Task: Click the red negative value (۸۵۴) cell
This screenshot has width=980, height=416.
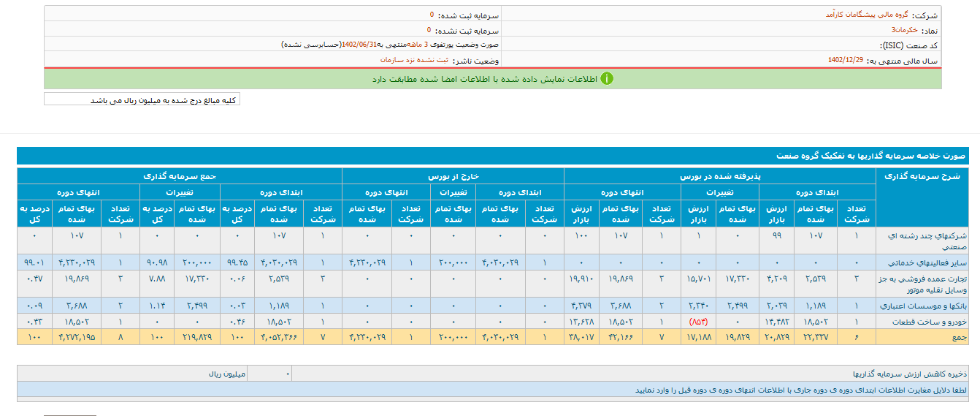Action: (x=700, y=321)
